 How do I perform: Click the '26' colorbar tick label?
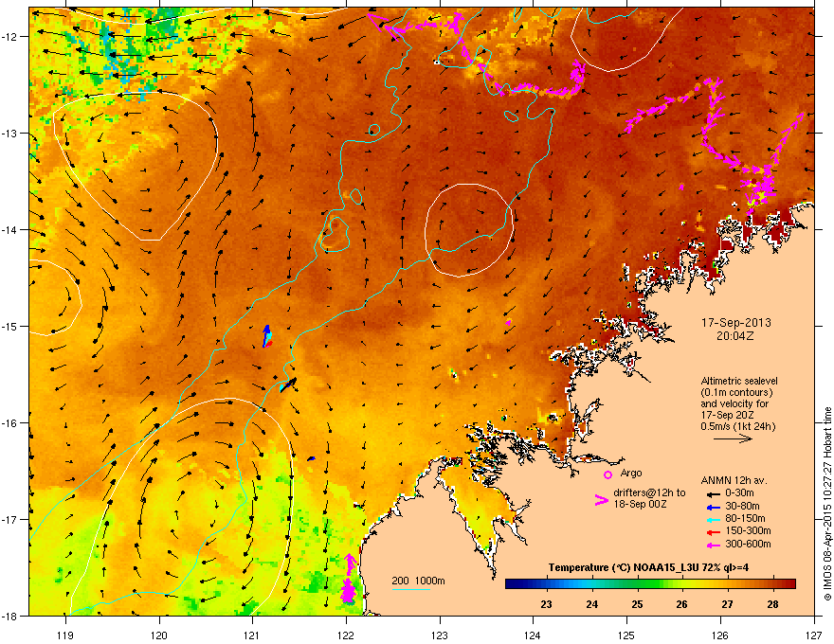click(x=681, y=604)
